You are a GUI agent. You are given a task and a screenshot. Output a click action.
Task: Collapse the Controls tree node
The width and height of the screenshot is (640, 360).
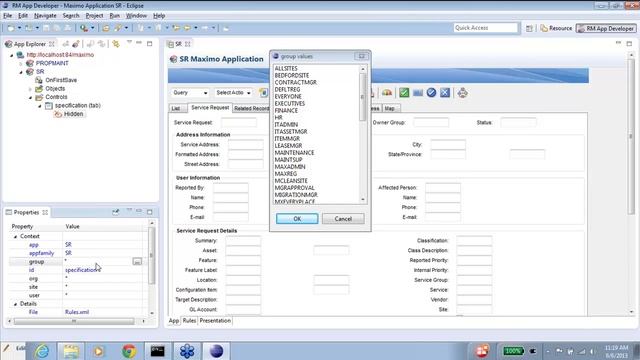tap(30, 98)
